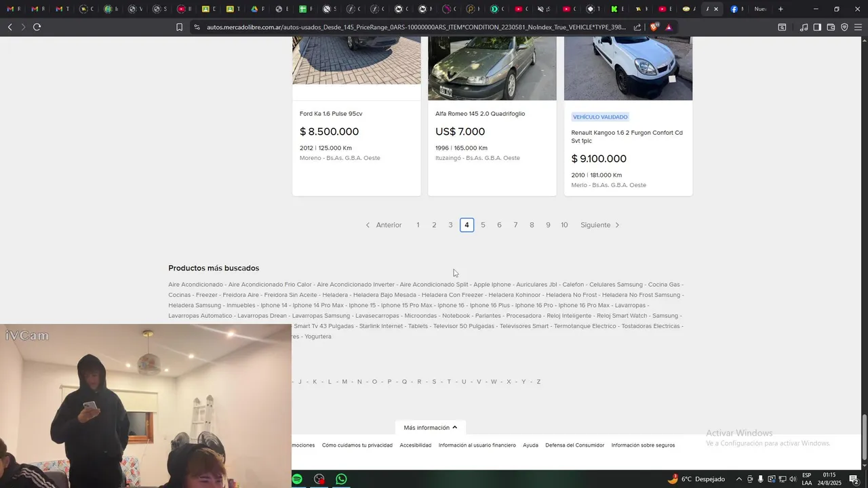The image size is (868, 488).
Task: Focus the address bar URL field
Action: (416, 27)
